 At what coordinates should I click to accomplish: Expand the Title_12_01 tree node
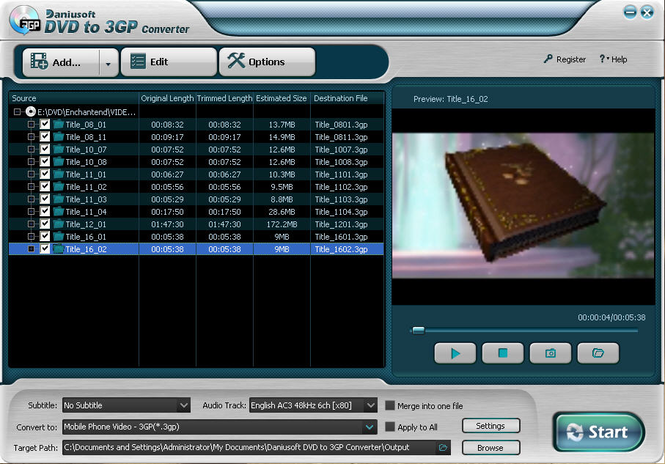click(x=31, y=224)
